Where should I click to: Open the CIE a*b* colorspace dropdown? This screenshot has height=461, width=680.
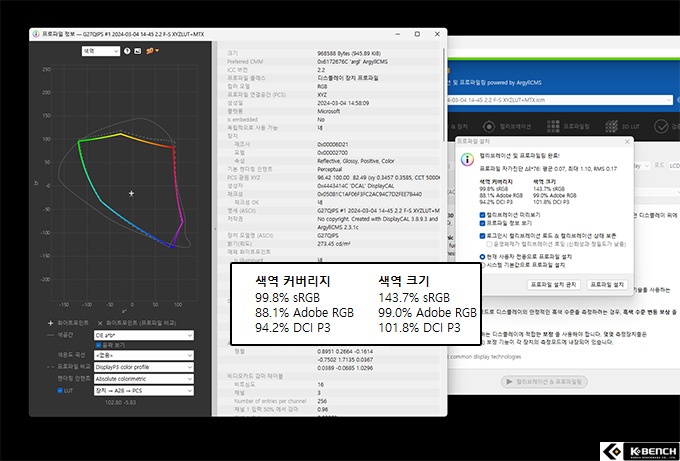coord(144,335)
